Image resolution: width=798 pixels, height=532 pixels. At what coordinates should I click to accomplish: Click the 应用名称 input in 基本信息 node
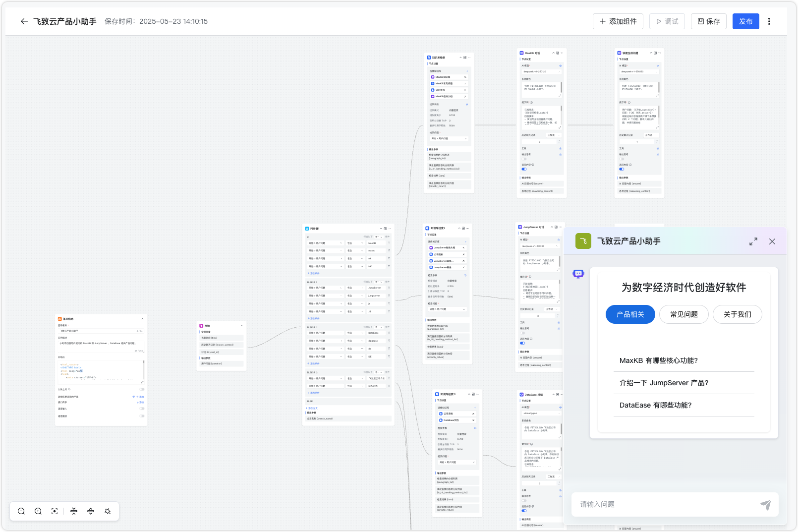tap(101, 331)
